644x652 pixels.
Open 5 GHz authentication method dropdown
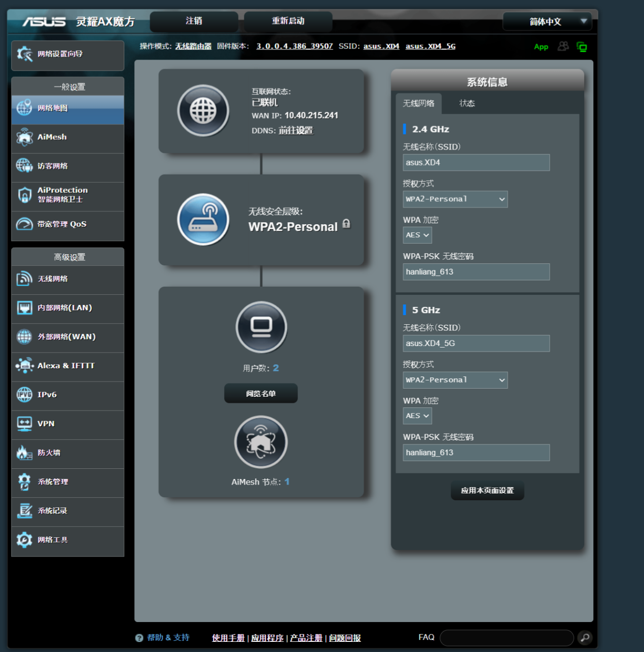(x=455, y=380)
